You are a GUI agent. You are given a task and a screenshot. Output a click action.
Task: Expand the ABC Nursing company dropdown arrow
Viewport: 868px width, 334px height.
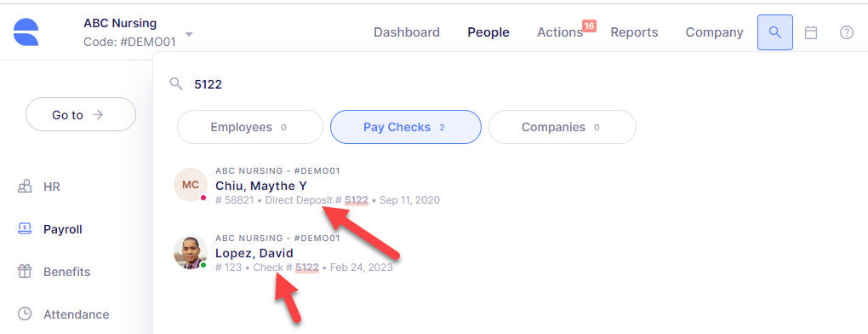189,34
